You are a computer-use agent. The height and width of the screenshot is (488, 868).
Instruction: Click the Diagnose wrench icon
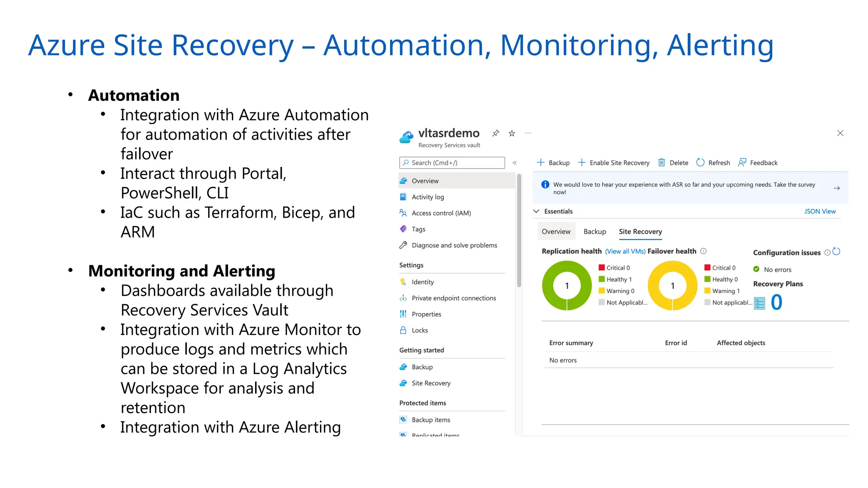point(403,245)
